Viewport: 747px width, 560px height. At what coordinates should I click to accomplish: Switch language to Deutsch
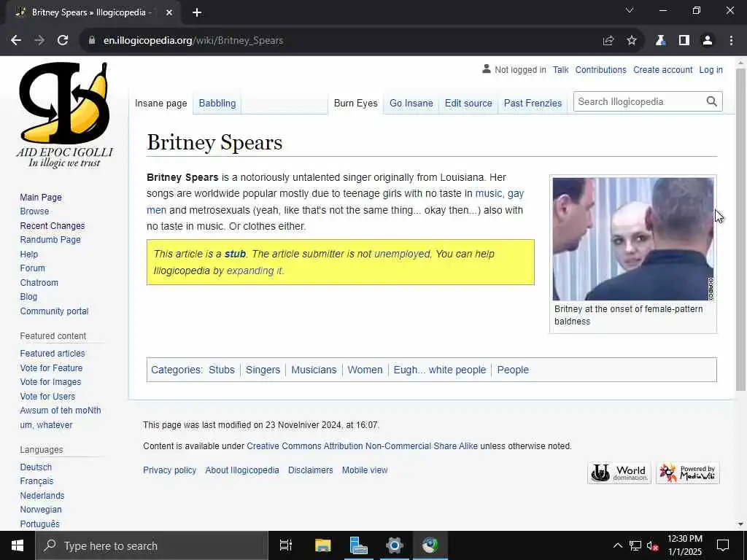[x=36, y=467]
